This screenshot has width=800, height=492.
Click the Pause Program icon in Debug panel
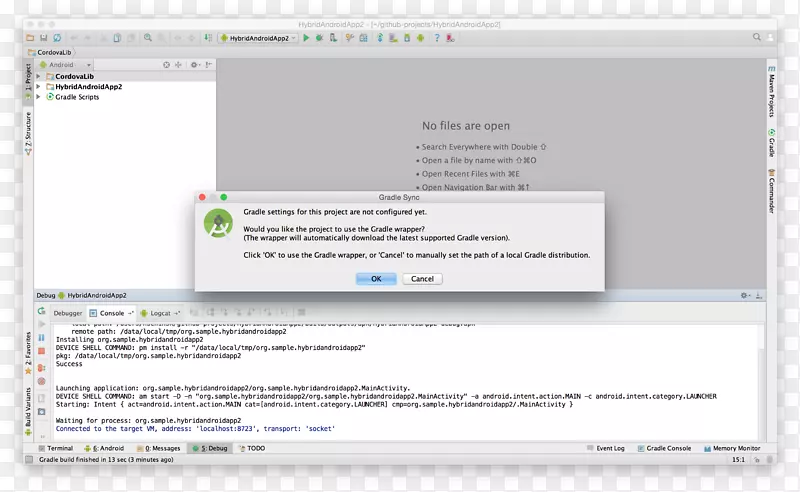[41, 338]
